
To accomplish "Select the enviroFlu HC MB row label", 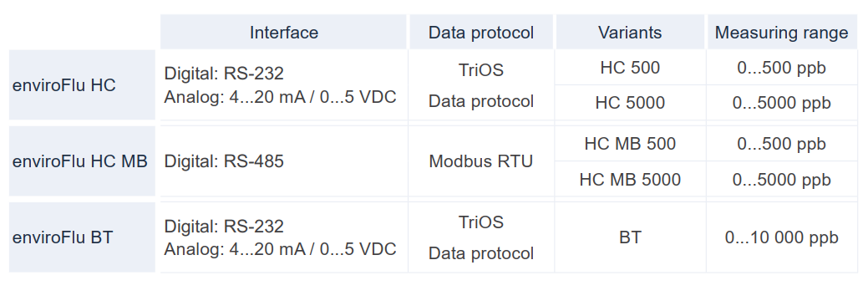I will click(x=82, y=161).
